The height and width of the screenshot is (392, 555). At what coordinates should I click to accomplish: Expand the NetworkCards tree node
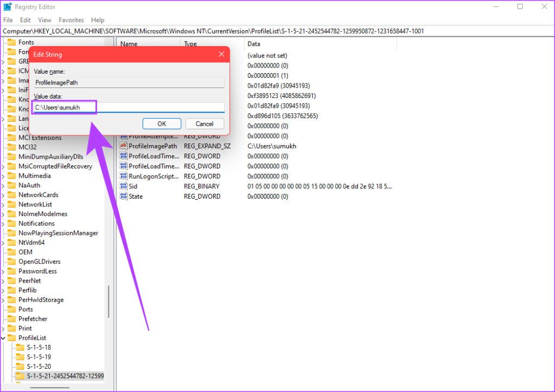(3, 195)
